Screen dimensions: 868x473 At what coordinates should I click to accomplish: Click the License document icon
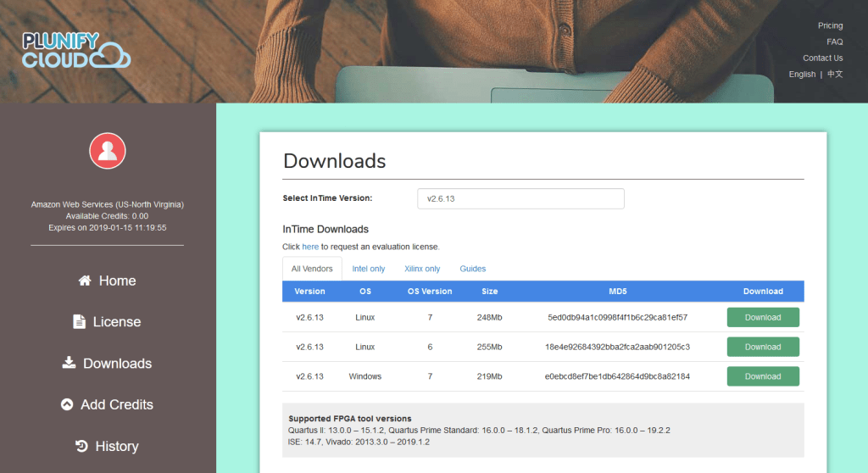tap(79, 322)
